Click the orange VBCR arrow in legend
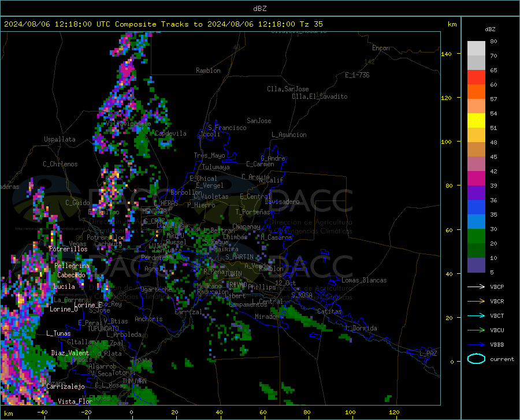The height and width of the screenshot is (420, 520). point(476,301)
